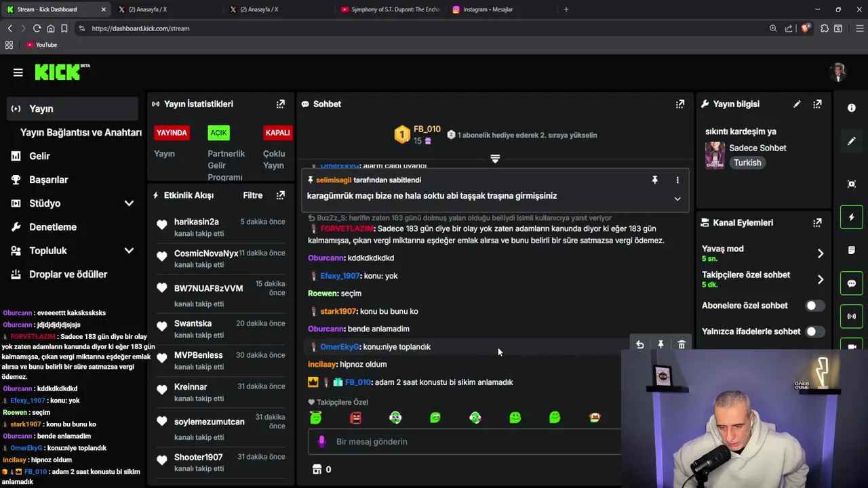Open Takipçilere özel sohbet settings arrow

(820, 279)
